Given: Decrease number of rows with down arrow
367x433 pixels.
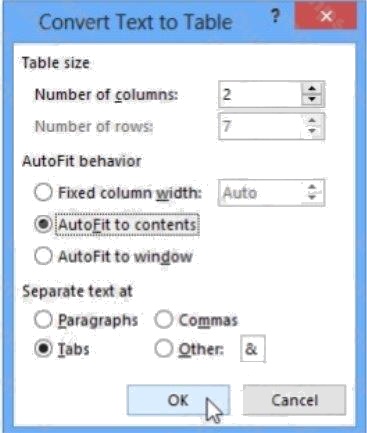Looking at the screenshot, I should point(312,131).
